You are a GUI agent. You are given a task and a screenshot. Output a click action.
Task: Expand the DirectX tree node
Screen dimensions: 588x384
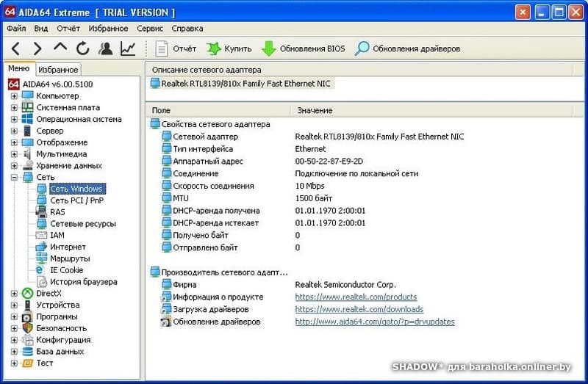pyautogui.click(x=14, y=294)
